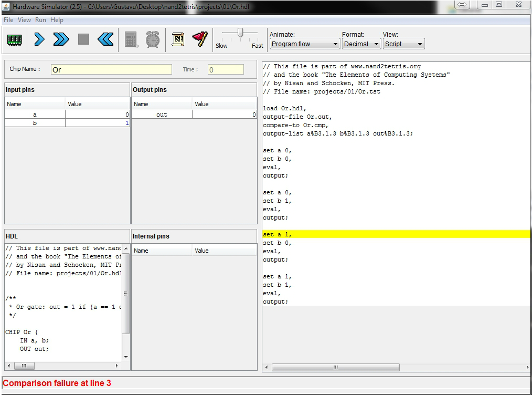Select the value cell of input pin b
532x395 pixels.
pos(98,123)
